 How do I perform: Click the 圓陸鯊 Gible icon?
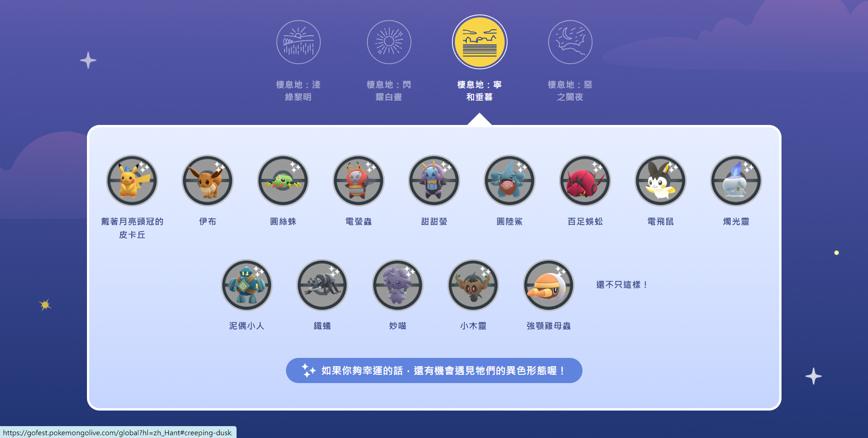point(509,181)
